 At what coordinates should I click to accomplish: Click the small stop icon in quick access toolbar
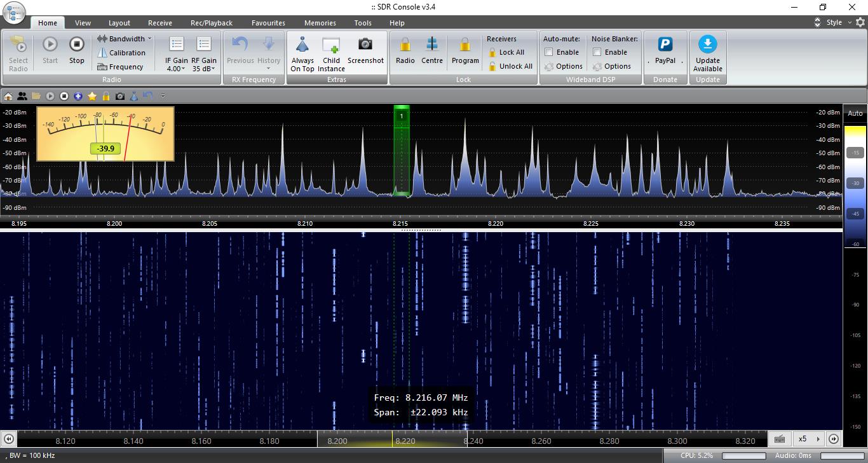point(64,96)
